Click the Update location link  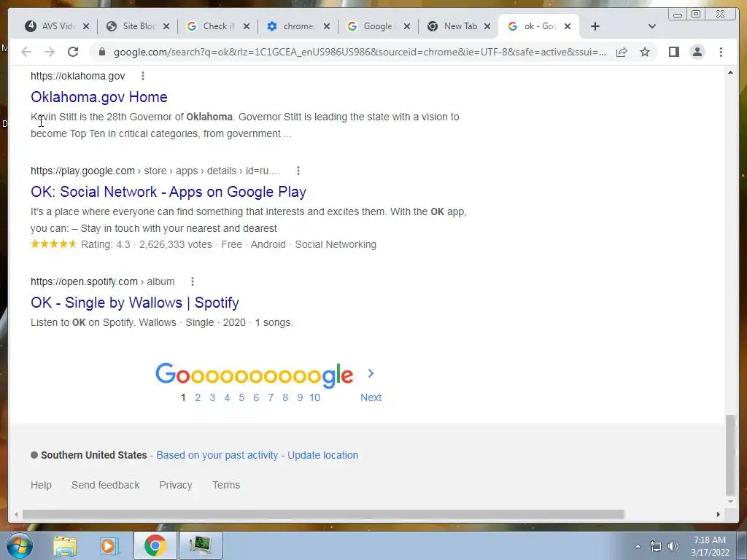point(323,455)
